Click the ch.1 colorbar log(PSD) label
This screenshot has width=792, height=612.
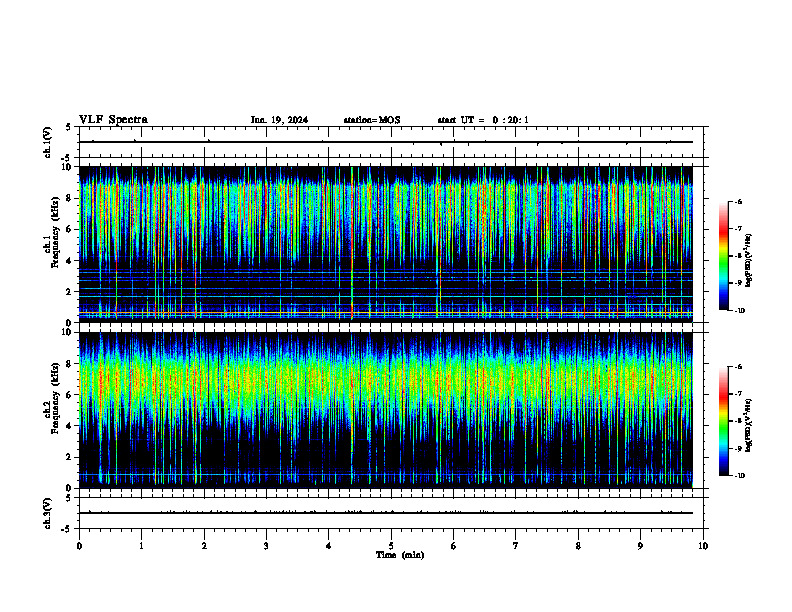tap(749, 261)
